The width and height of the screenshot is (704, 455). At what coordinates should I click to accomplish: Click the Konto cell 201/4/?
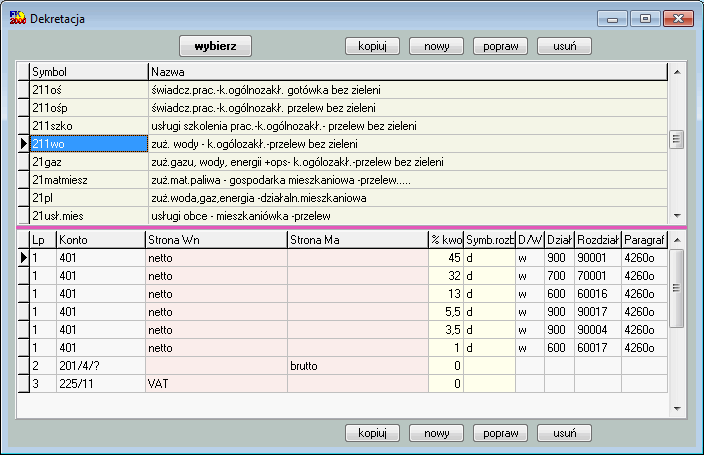coord(101,366)
